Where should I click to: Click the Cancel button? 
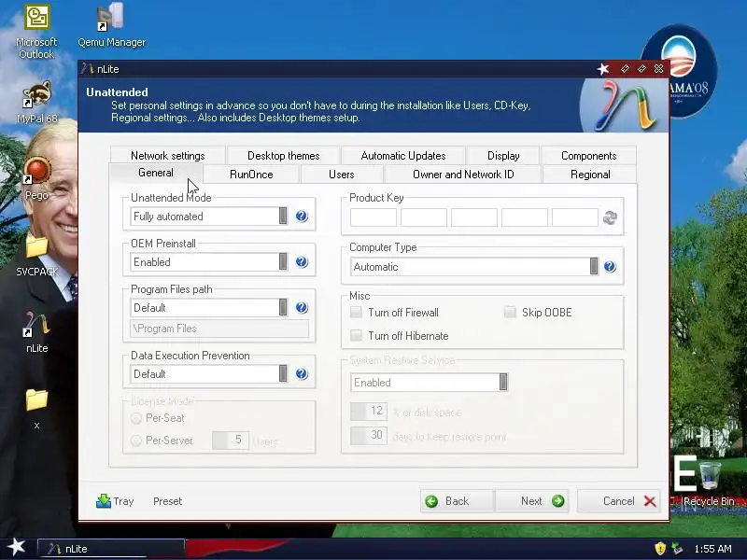[618, 501]
